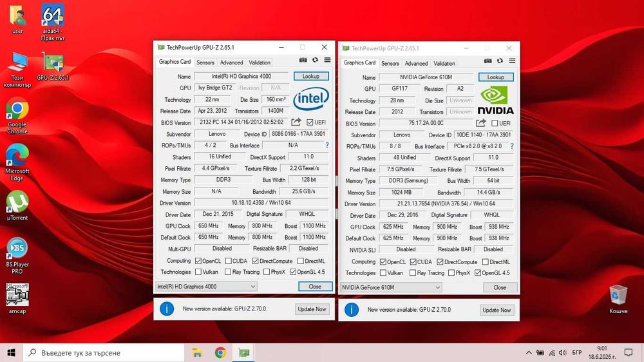Switch to Sensors tab in Intel window

coord(205,62)
